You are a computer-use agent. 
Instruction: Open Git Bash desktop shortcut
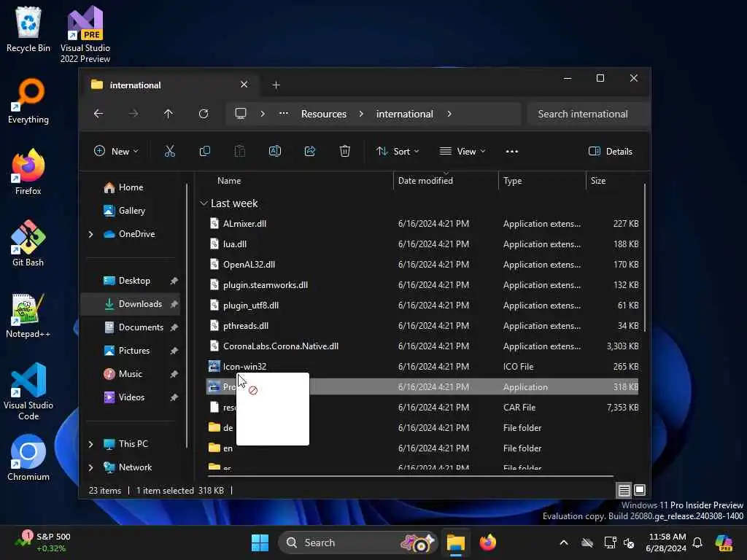coord(28,244)
